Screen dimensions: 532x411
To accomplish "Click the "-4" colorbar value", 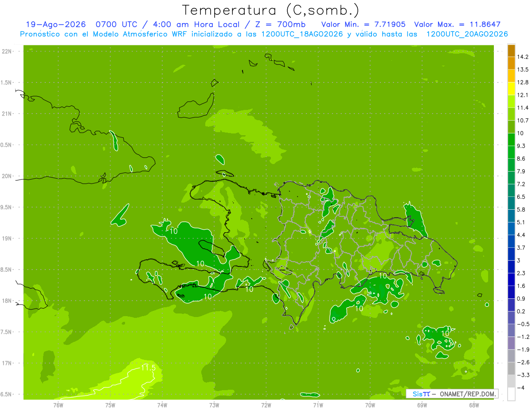I will click(x=521, y=388).
